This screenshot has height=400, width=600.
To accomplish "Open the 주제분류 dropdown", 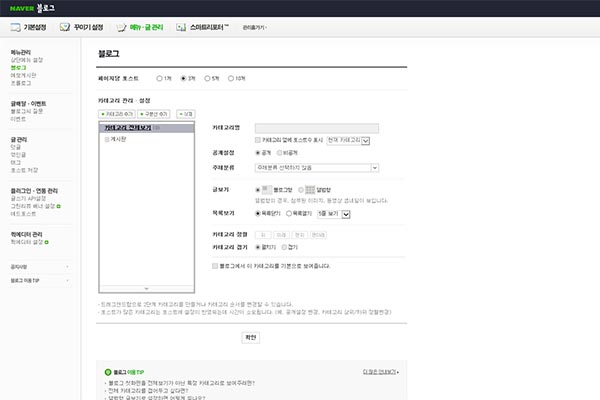I will 317,168.
